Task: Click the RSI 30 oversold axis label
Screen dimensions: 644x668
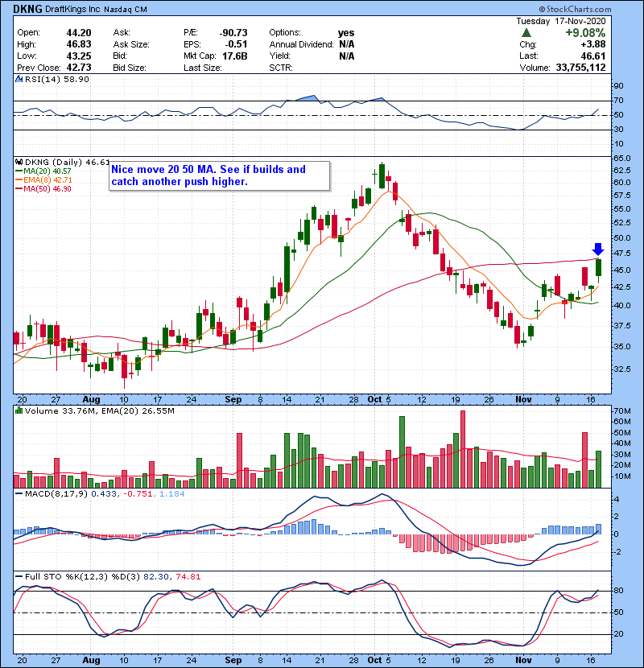Action: point(618,129)
